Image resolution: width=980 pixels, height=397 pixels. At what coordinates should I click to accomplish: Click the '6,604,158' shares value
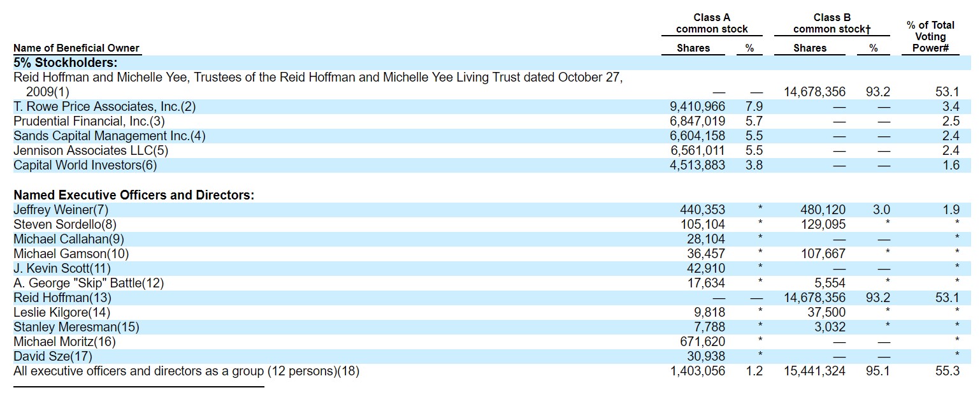pos(697,136)
